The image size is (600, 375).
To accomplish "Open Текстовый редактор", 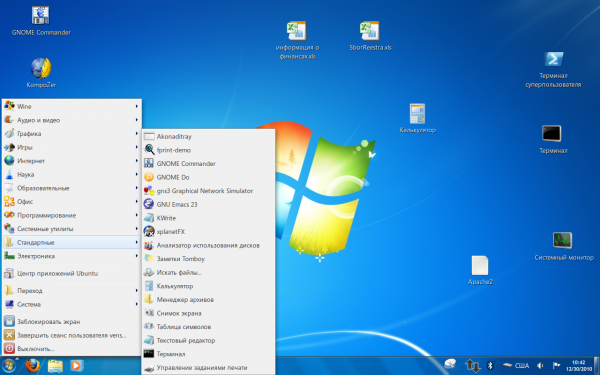I will click(x=209, y=340).
